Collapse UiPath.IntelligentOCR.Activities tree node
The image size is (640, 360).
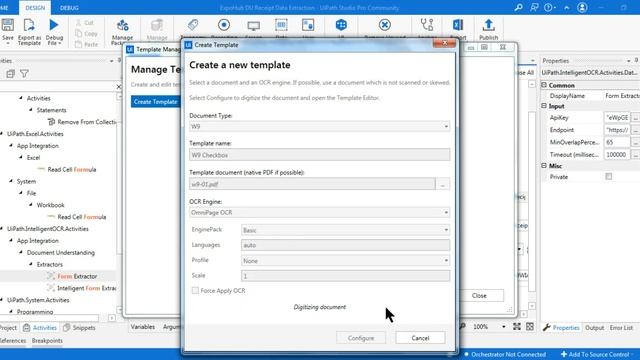pyautogui.click(x=2, y=229)
